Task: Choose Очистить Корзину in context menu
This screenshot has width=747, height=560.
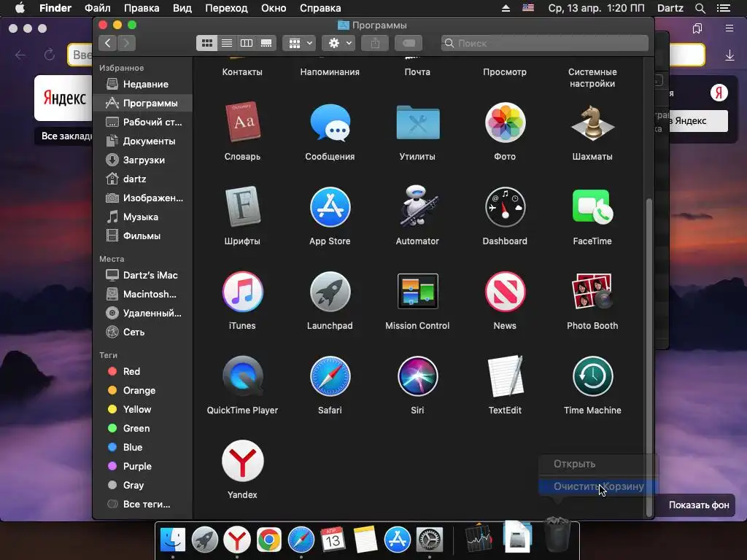Action: click(598, 486)
